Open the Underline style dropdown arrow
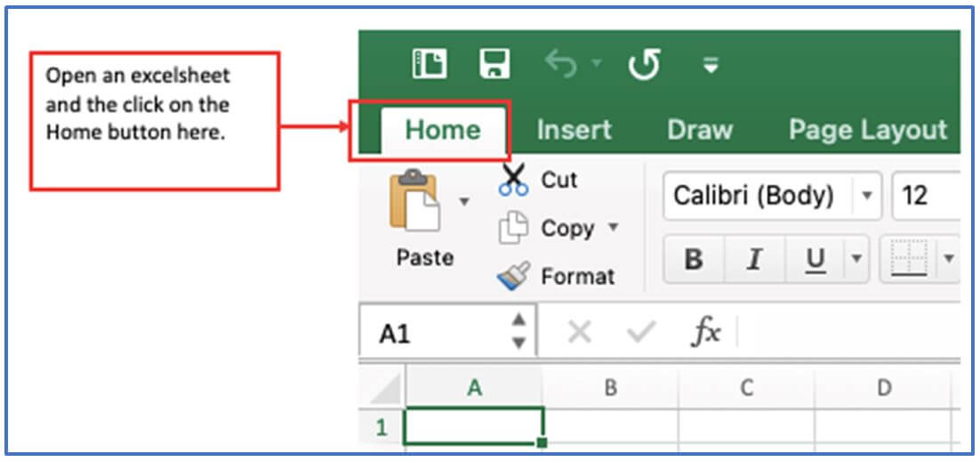This screenshot has width=980, height=462. pos(855,259)
